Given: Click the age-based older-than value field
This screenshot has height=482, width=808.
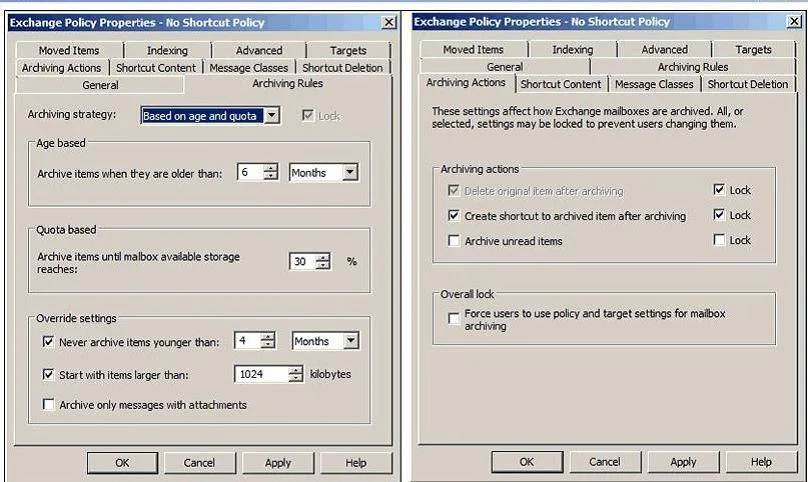Looking at the screenshot, I should [x=250, y=172].
